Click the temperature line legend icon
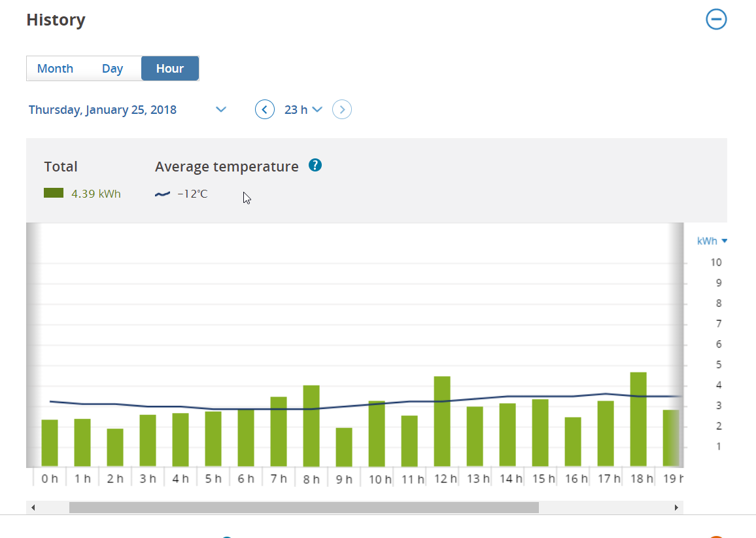756x538 pixels. pos(162,194)
